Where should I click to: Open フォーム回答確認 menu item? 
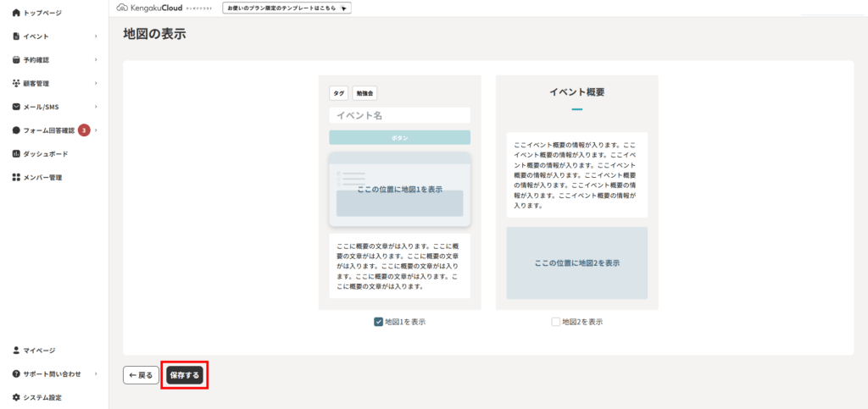[x=48, y=130]
